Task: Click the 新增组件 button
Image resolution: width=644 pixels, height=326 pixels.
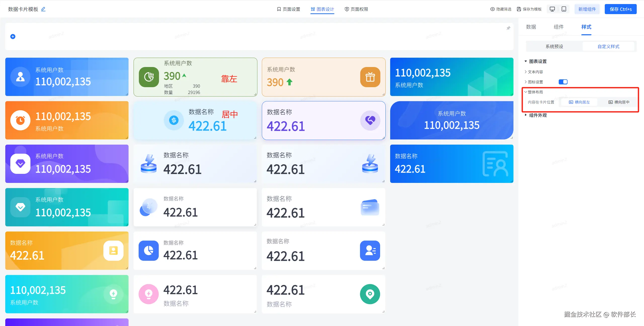Action: click(587, 9)
